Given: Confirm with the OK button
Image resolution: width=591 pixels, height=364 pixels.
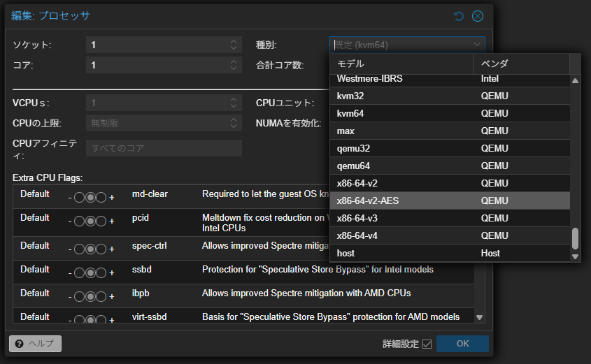Looking at the screenshot, I should 462,344.
